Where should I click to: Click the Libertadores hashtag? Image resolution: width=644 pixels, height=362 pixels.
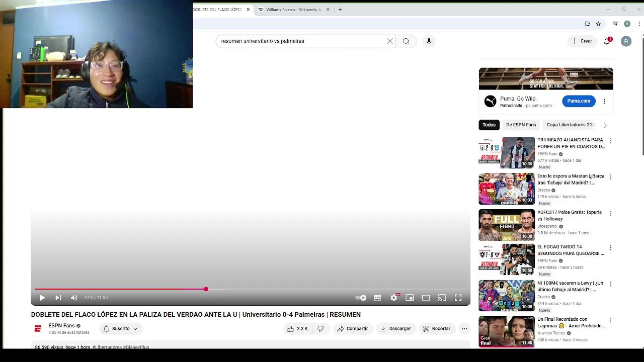(107, 347)
